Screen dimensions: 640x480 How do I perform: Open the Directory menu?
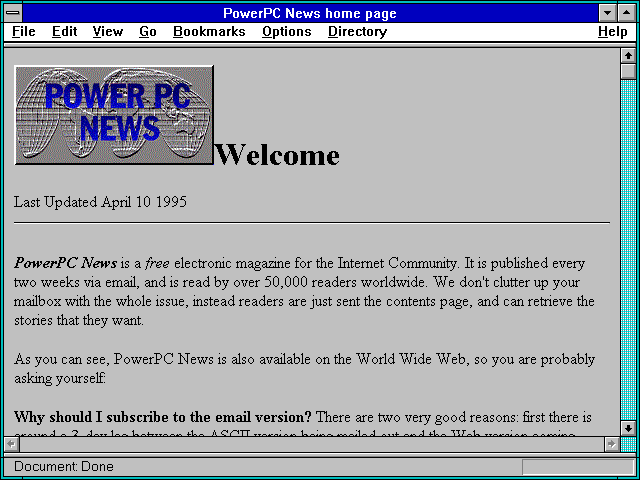[x=358, y=32]
